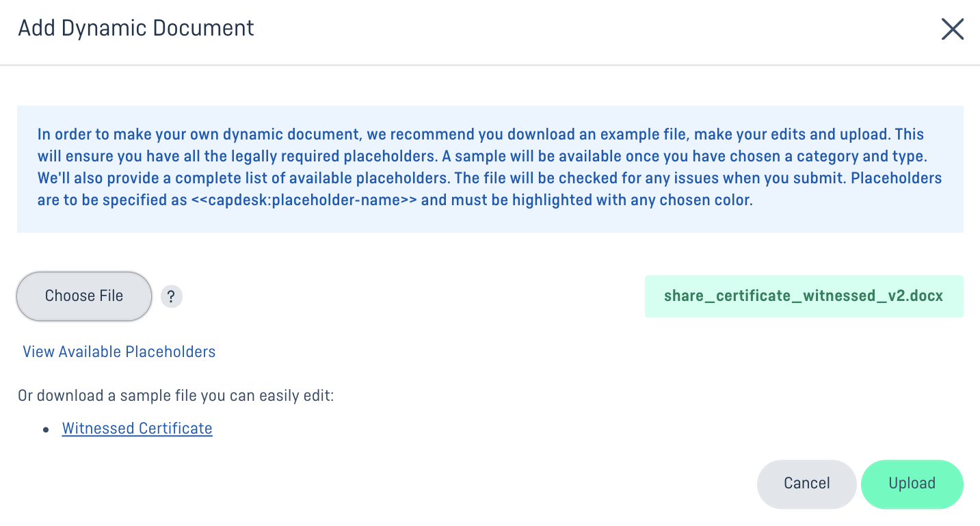Screen dimensions: 980x526
Task: Open View Available Placeholders link
Action: point(119,352)
